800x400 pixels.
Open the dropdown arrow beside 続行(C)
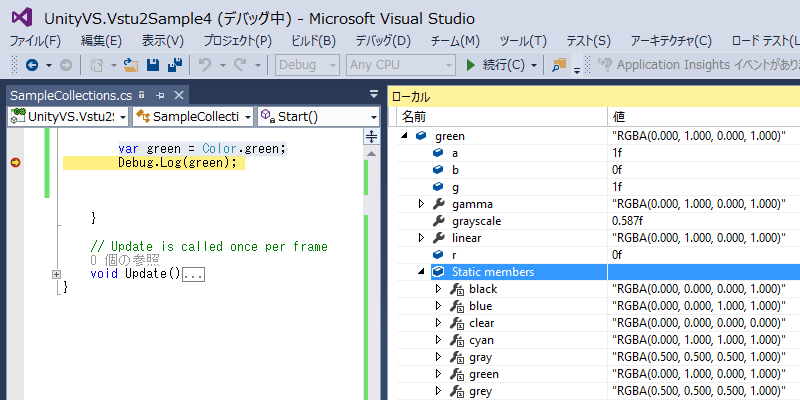pos(534,65)
